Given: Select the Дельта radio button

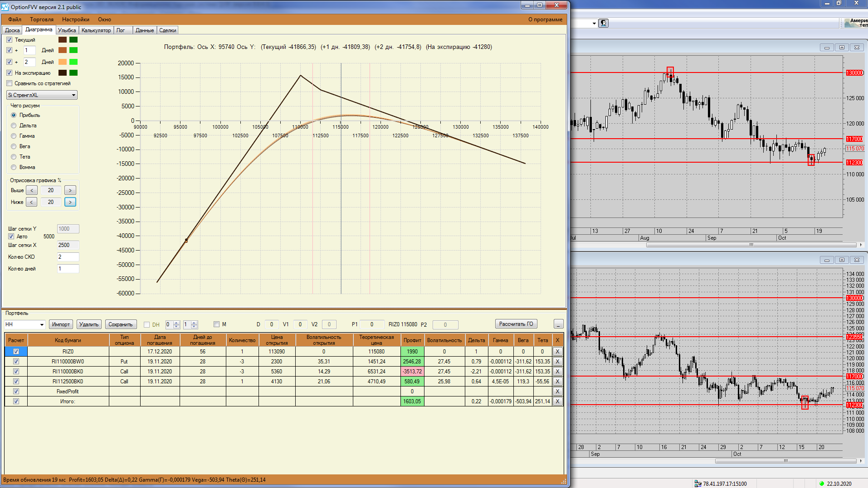Looking at the screenshot, I should 14,126.
